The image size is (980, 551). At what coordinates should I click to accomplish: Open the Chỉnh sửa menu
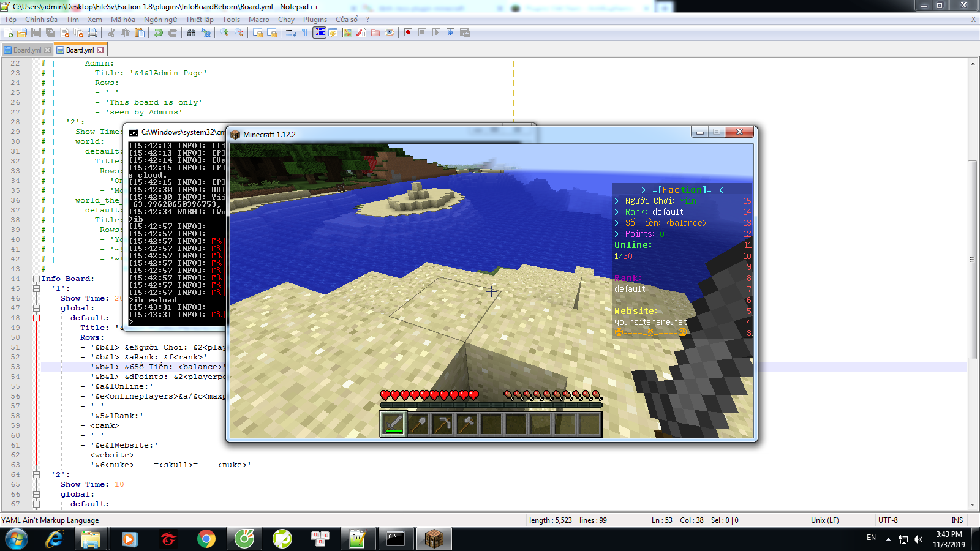[x=41, y=20]
